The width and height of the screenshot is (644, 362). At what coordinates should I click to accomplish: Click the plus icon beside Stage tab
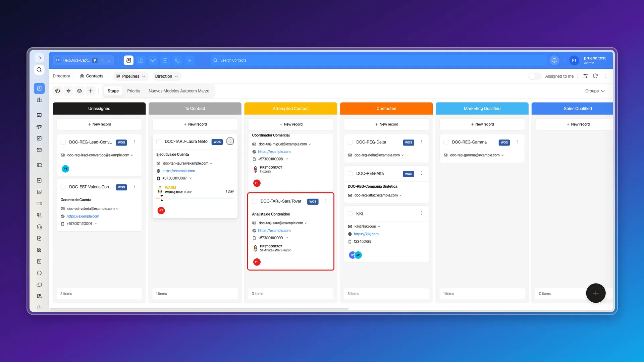[x=91, y=91]
